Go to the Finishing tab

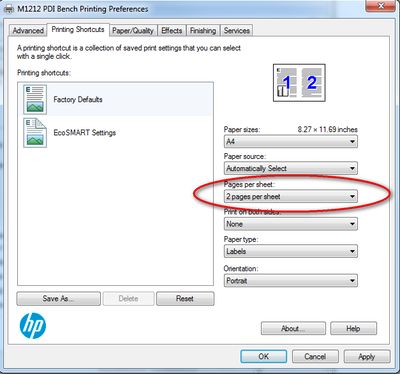tap(203, 31)
